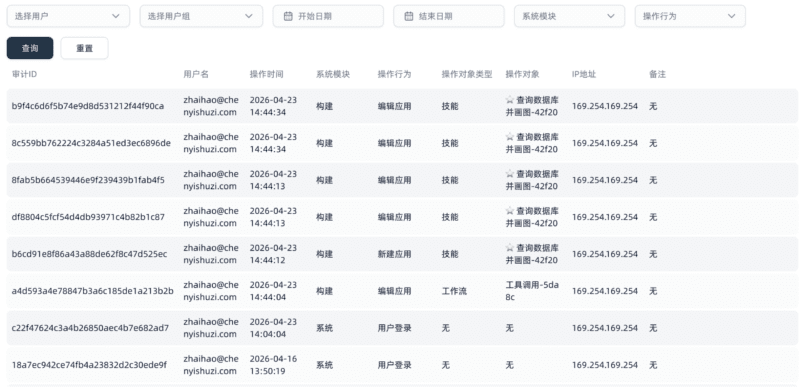Click timestamp 2026-04-23 14:44:04

(x=273, y=291)
